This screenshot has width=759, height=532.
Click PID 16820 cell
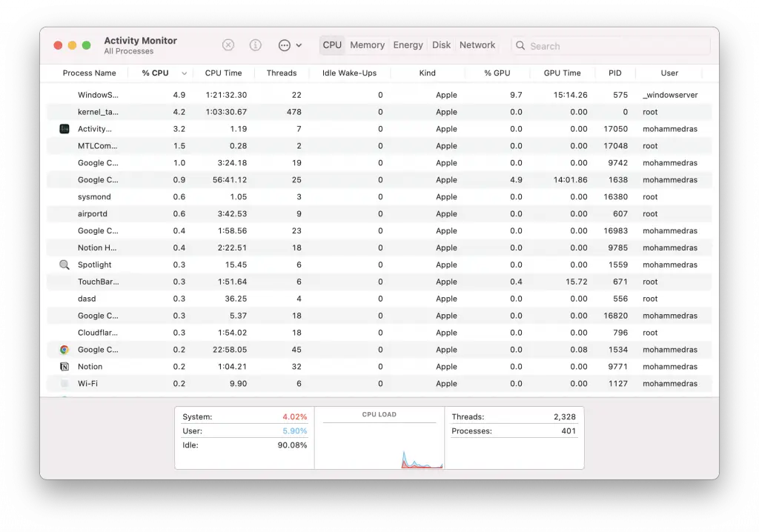click(x=615, y=316)
